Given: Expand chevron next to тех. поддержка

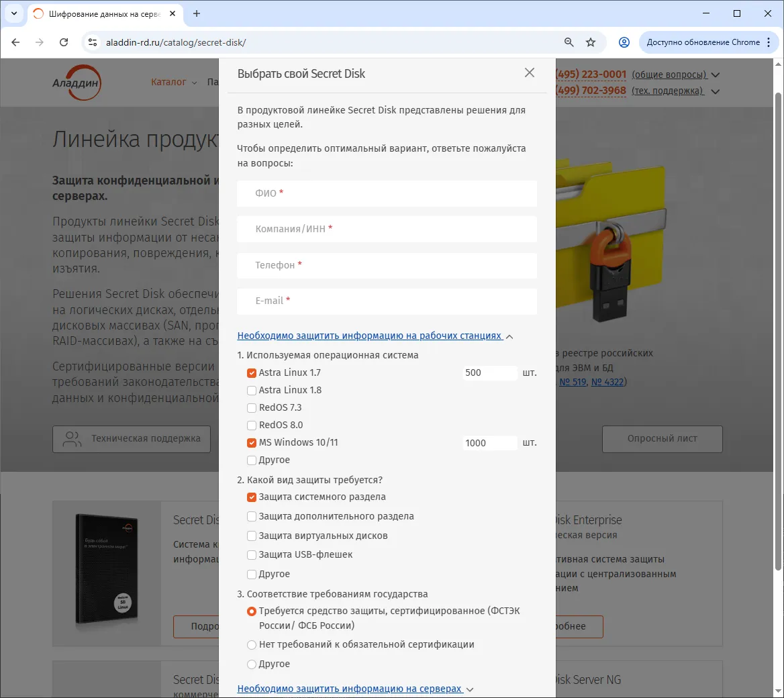Looking at the screenshot, I should 716,92.
